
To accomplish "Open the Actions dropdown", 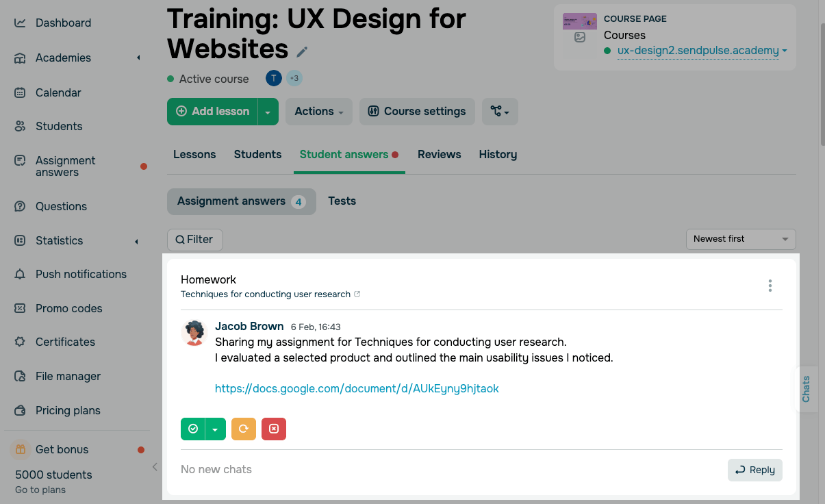I will (319, 112).
